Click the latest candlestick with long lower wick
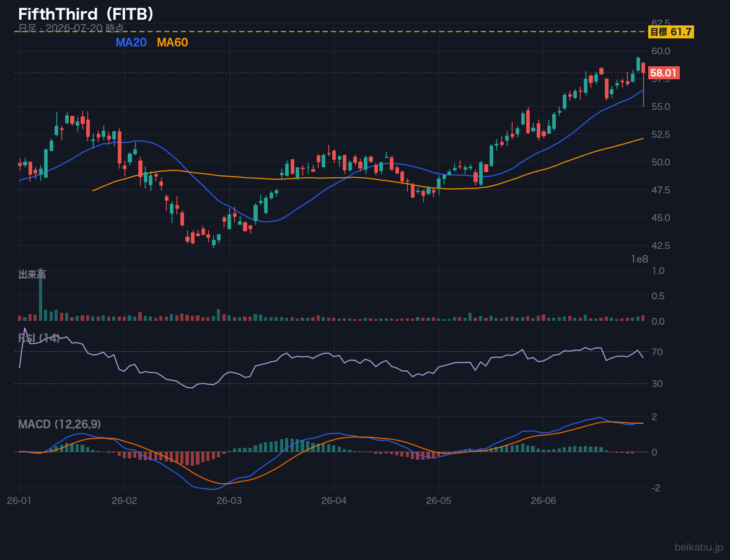Screen dimensions: 730x560 (643, 85)
